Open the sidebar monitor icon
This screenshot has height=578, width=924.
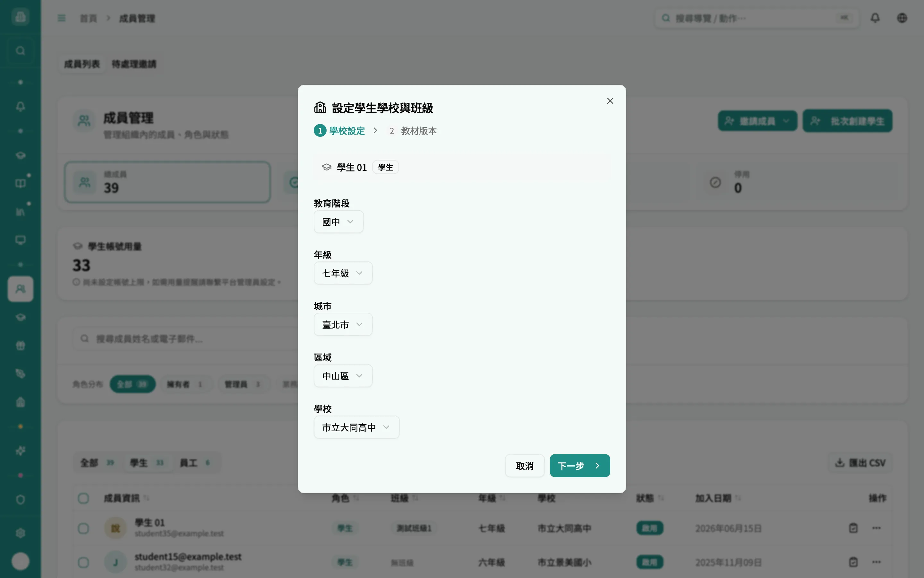tap(21, 240)
